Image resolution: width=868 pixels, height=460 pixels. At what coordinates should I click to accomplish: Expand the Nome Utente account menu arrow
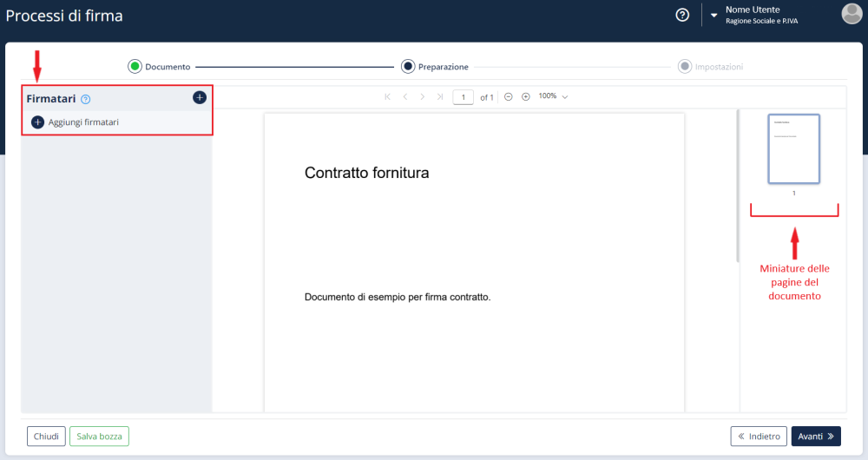tap(714, 15)
